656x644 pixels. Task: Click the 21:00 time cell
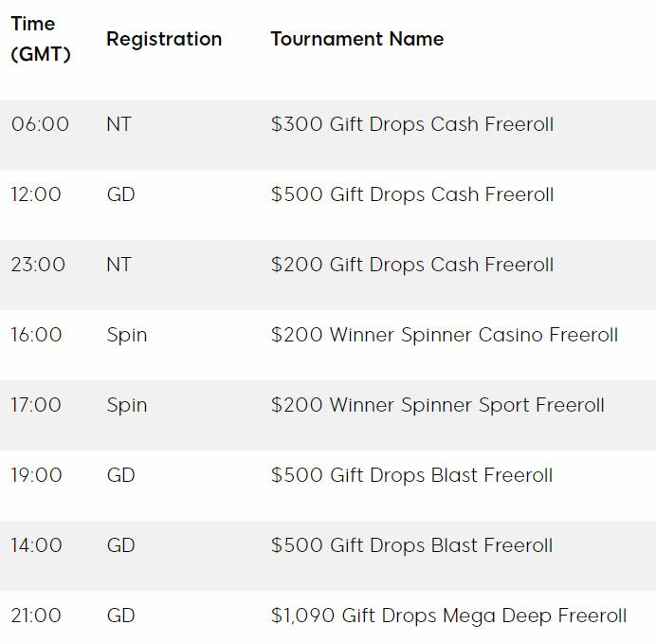tap(36, 616)
